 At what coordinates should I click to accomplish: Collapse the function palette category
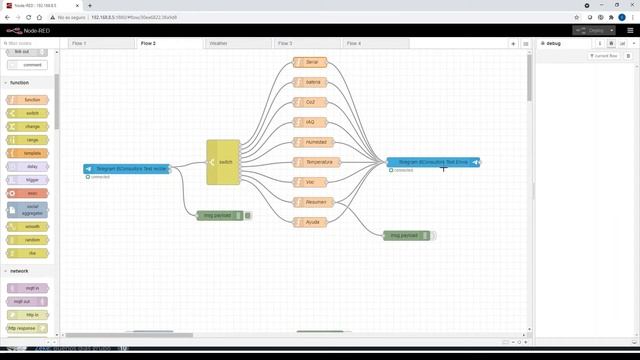pos(19,83)
